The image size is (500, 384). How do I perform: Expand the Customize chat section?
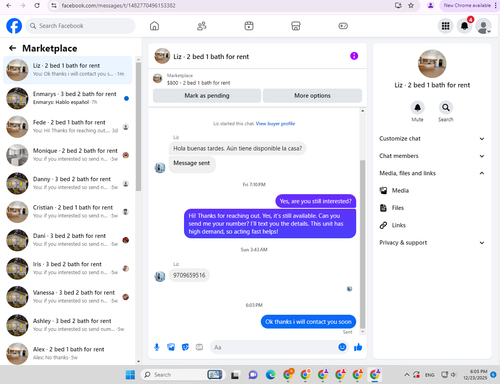point(432,139)
